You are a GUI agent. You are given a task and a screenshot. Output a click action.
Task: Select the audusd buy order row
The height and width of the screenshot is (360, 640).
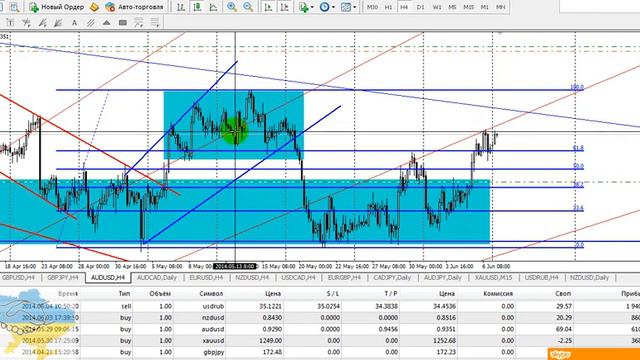click(x=320, y=329)
